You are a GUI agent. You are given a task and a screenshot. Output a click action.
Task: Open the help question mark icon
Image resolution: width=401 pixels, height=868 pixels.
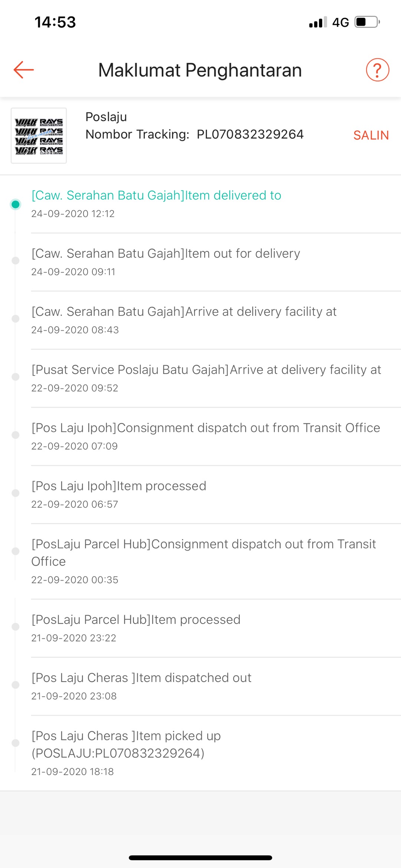click(x=377, y=70)
